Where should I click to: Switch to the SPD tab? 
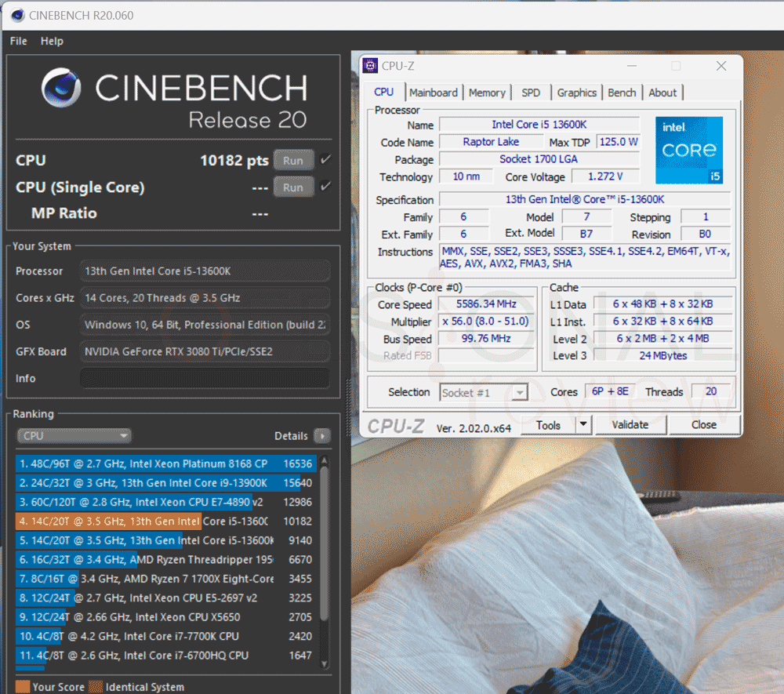(x=531, y=93)
